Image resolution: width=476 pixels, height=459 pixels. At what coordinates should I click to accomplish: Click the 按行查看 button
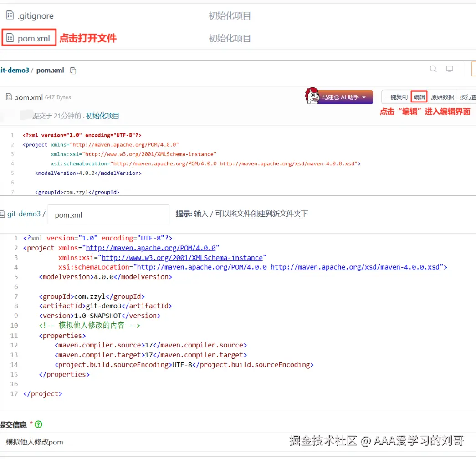(467, 97)
